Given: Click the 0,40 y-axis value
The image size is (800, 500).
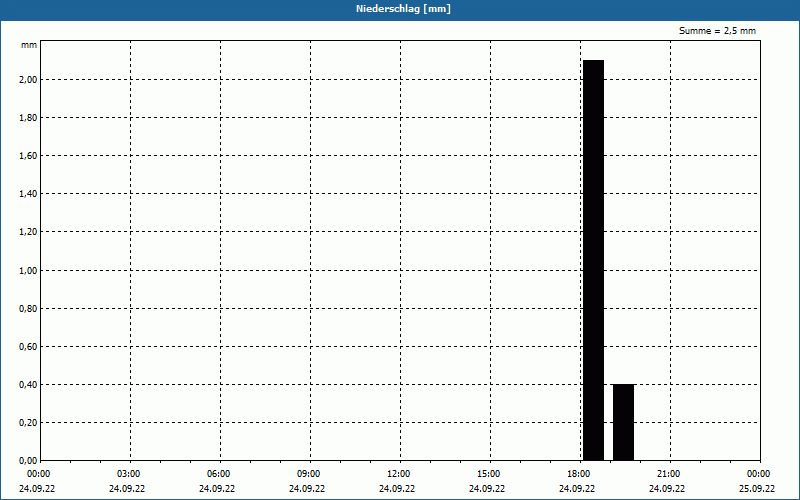Looking at the screenshot, I should [28, 385].
